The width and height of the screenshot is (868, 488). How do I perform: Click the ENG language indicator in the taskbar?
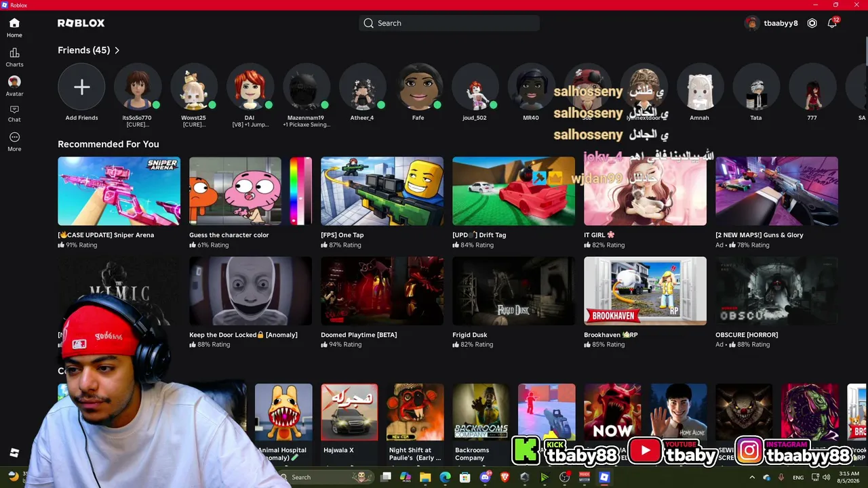[x=798, y=477]
